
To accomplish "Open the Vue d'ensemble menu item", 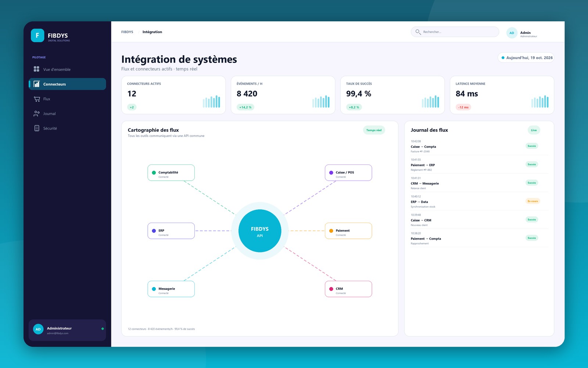I will [67, 69].
